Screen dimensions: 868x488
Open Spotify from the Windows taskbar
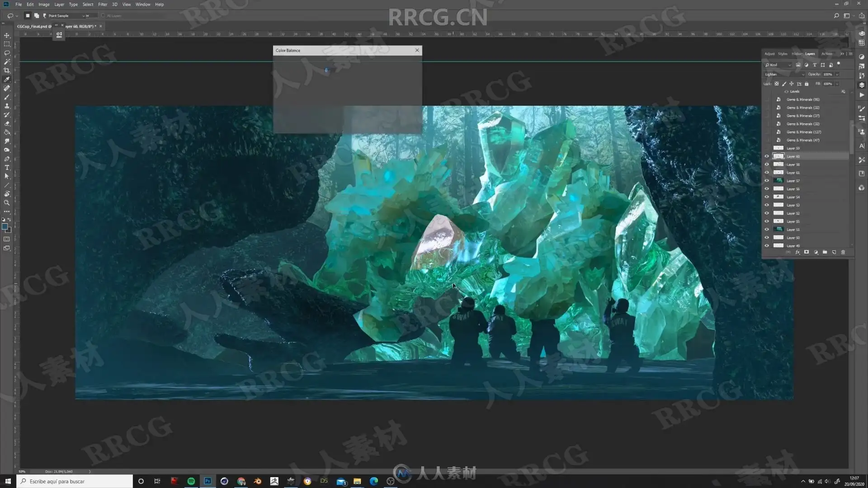click(191, 481)
